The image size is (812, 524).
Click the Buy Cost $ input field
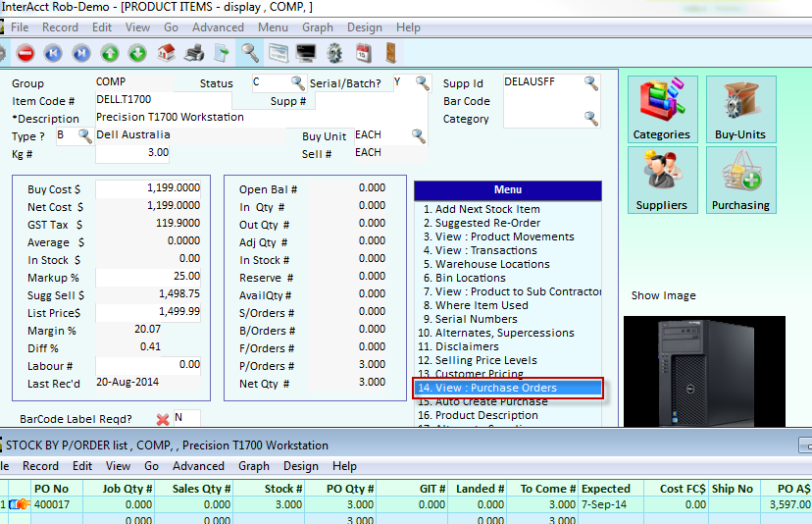coord(148,188)
